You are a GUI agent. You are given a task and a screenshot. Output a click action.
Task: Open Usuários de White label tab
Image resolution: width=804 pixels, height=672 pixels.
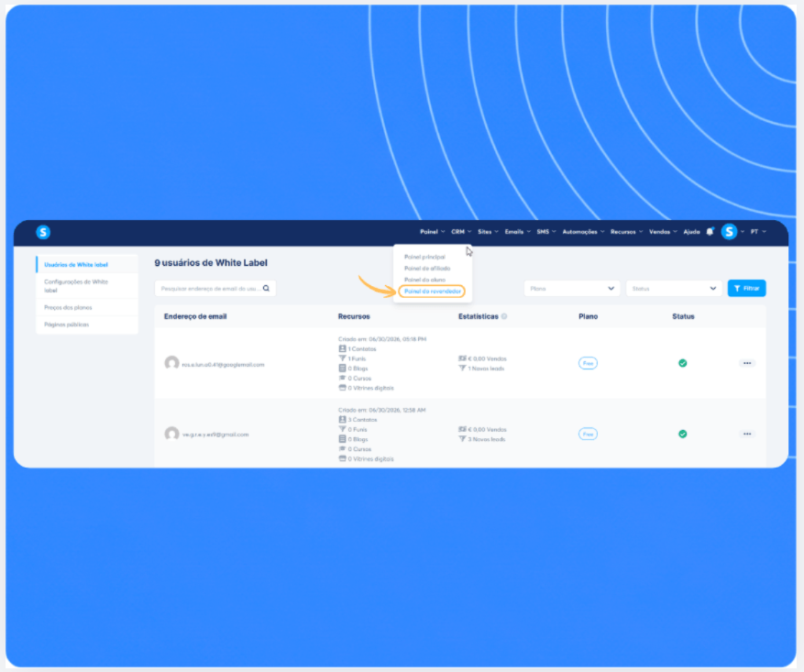pyautogui.click(x=87, y=265)
